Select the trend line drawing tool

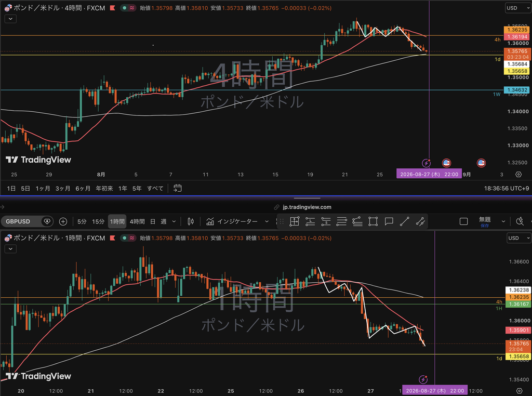pyautogui.click(x=404, y=221)
